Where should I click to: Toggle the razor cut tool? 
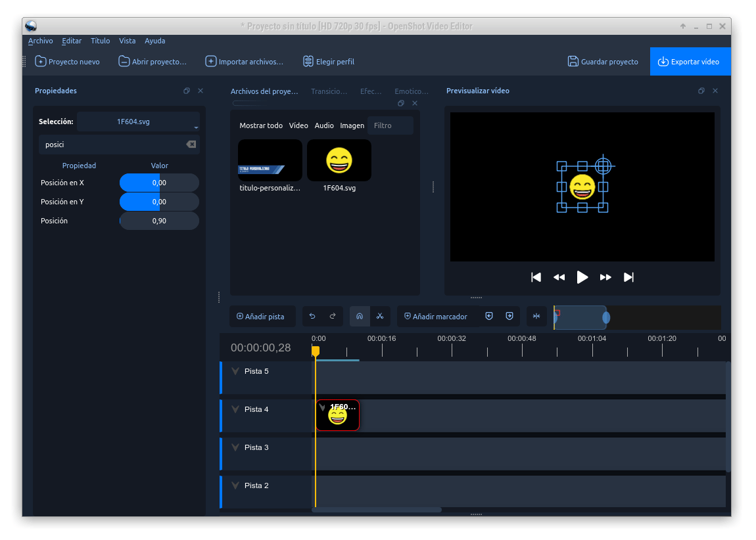pos(380,317)
